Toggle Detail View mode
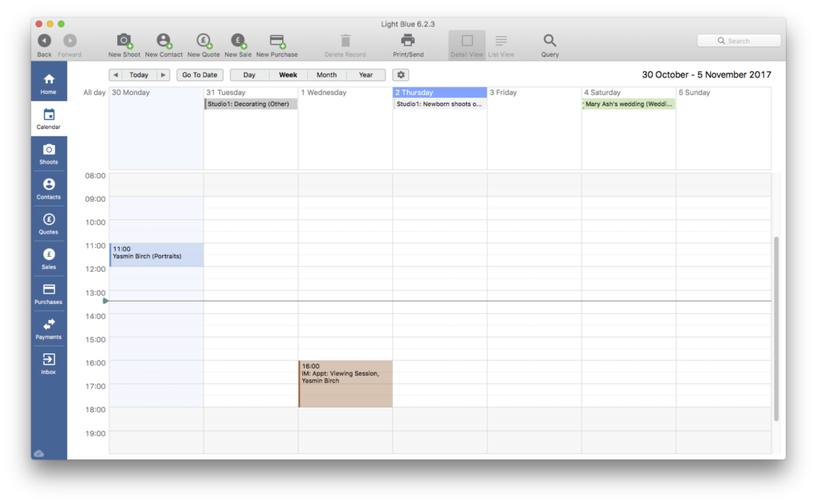 (x=466, y=44)
